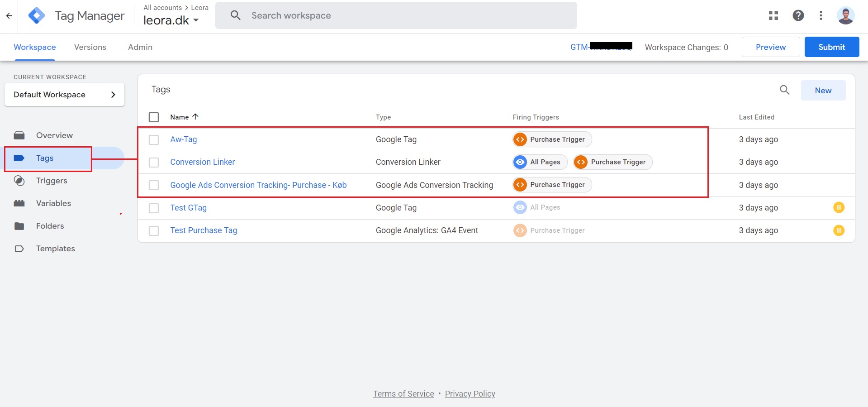Click the New tag button

tap(823, 91)
